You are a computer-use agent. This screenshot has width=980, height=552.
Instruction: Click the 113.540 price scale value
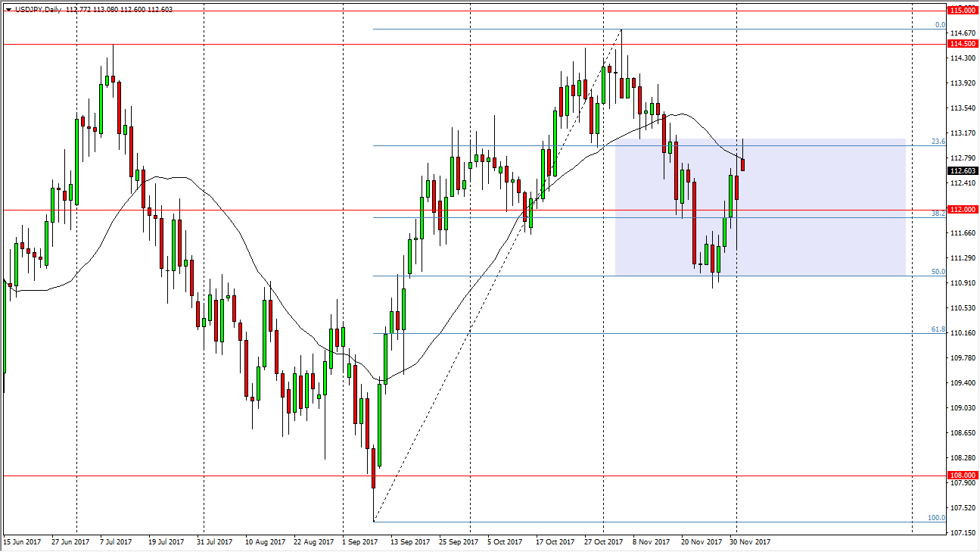click(964, 108)
